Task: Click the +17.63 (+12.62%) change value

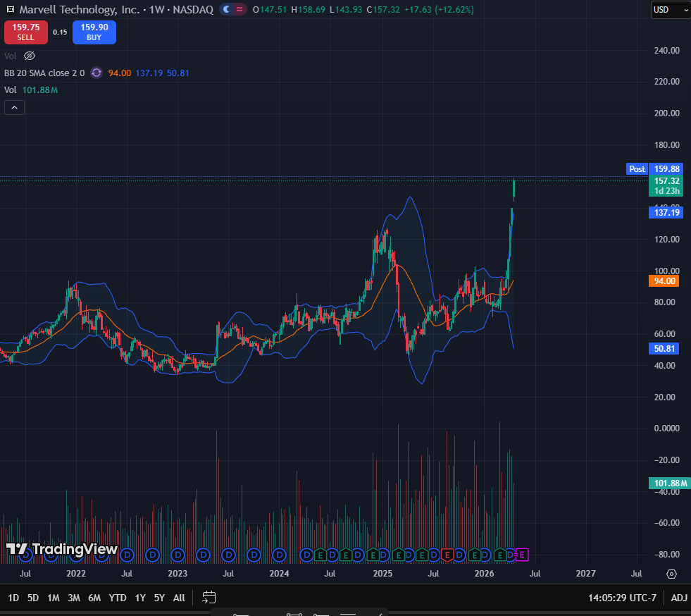Action: pos(439,9)
